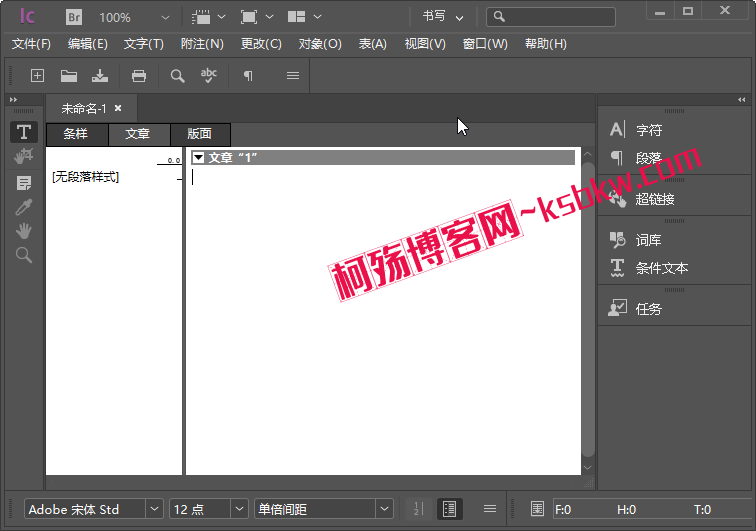Open Adobe Bridge via Br icon
The height and width of the screenshot is (531, 756).
tap(74, 17)
